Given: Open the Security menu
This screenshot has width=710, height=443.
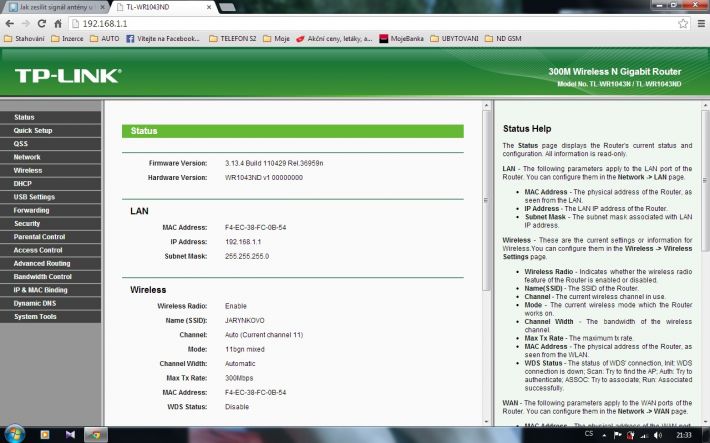Looking at the screenshot, I should [51, 223].
